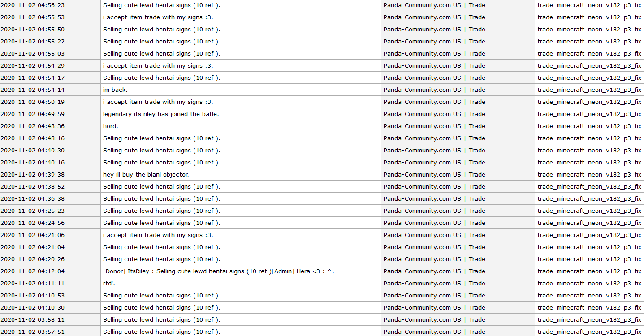
Task: Click the map name in the 04:39:38 row
Action: tap(589, 174)
